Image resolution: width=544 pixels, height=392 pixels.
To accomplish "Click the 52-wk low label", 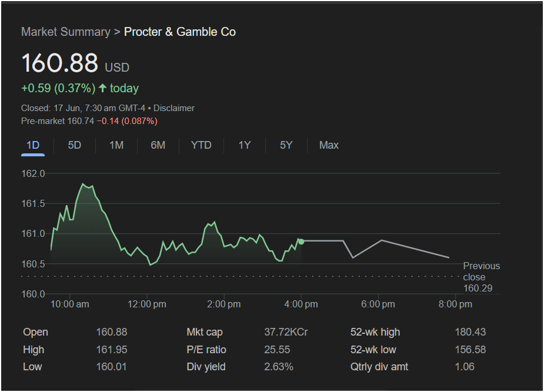I will (x=373, y=349).
